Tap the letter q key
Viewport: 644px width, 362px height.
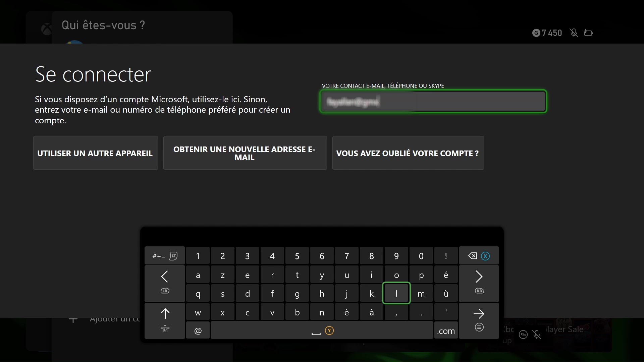[198, 294]
